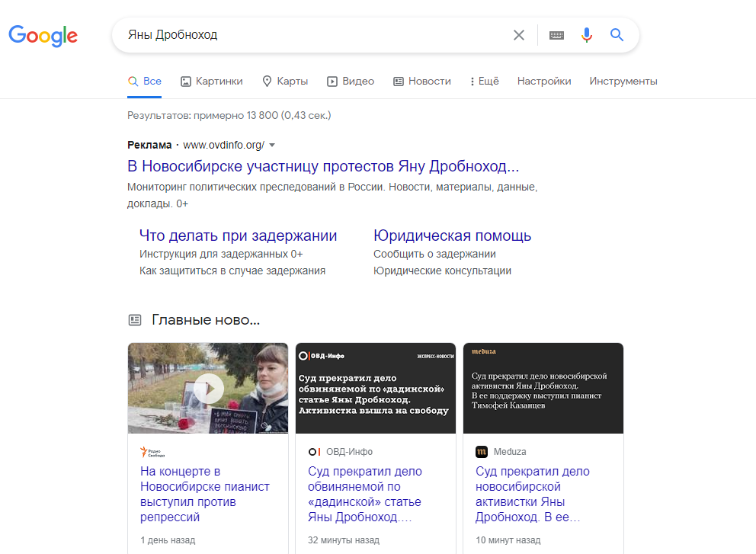Open Настройки options
This screenshot has height=554, width=756.
pos(544,81)
